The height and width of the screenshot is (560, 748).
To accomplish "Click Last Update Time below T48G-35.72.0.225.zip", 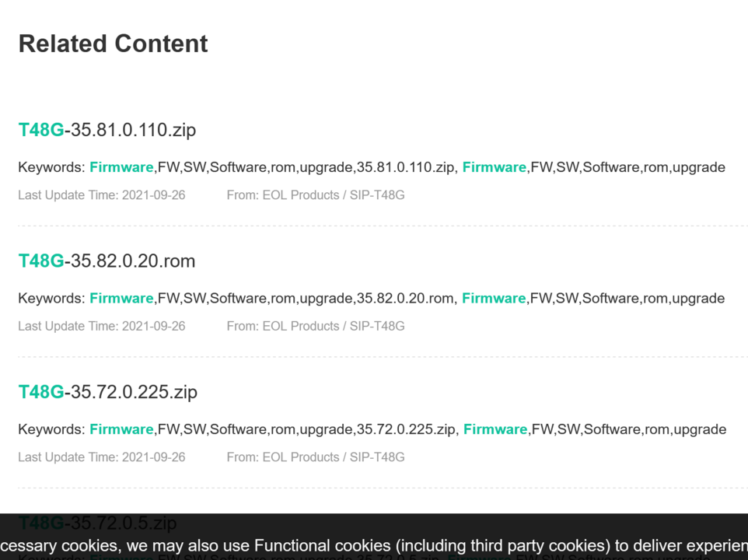I will [x=102, y=457].
